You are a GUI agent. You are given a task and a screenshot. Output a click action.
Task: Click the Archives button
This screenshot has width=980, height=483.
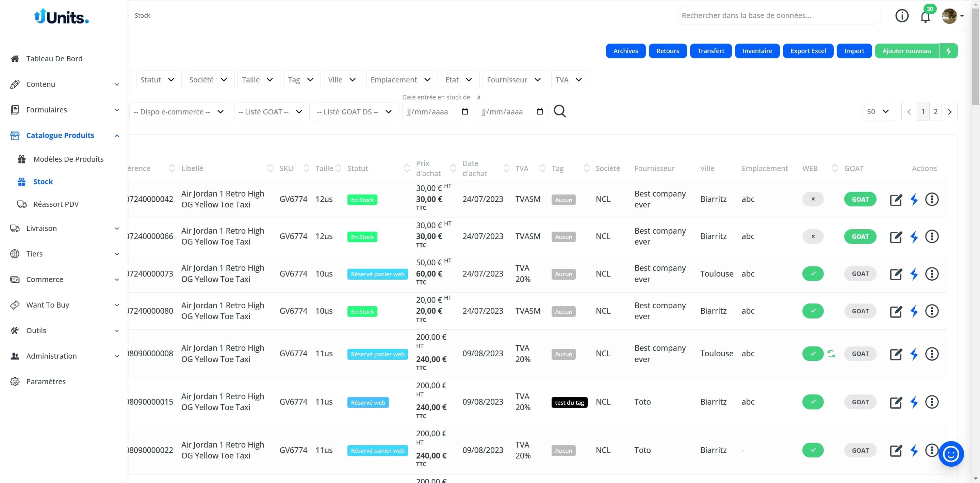tap(625, 51)
